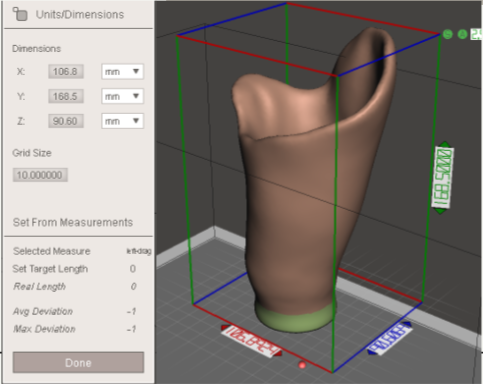Click the red X dimension label on the bounding box
483x384 pixels.
(x=251, y=341)
